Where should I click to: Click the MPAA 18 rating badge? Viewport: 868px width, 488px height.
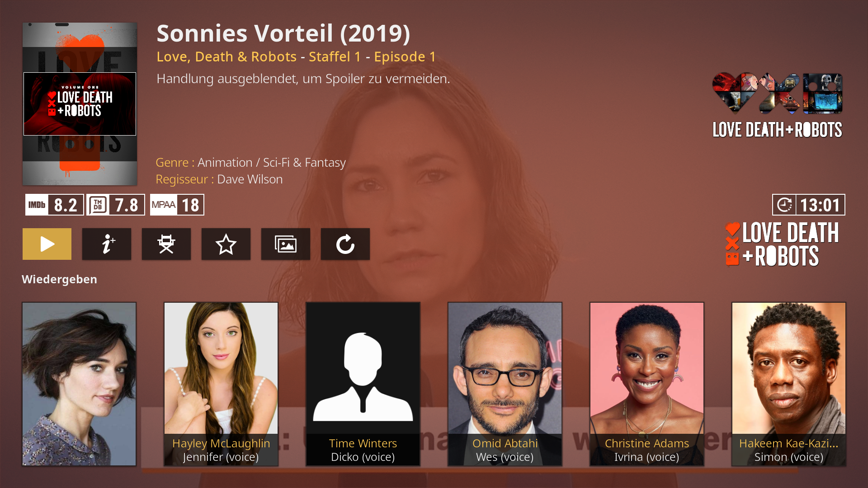coord(177,205)
